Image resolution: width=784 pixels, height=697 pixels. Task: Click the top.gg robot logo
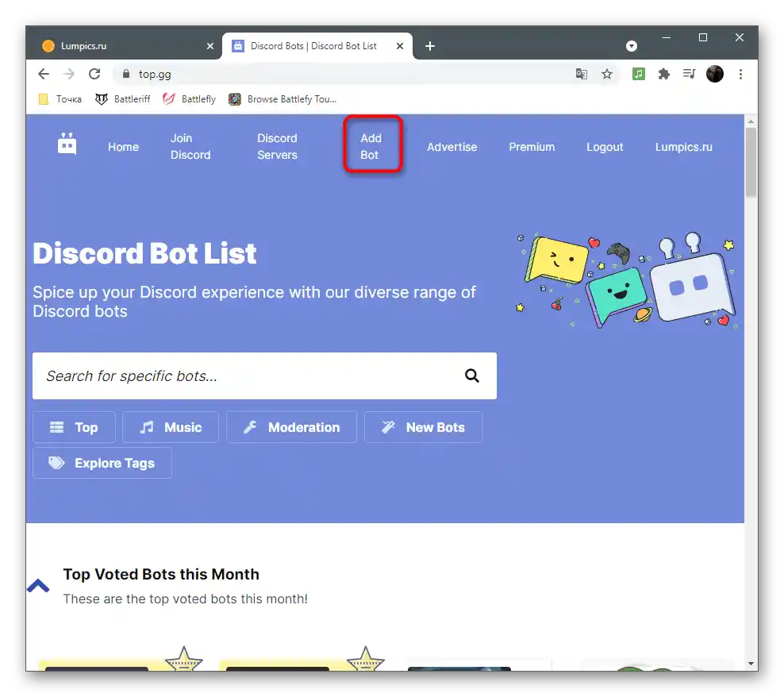(67, 144)
